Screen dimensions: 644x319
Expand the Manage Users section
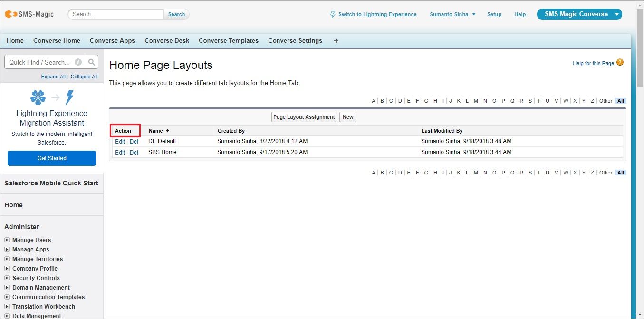click(7, 240)
